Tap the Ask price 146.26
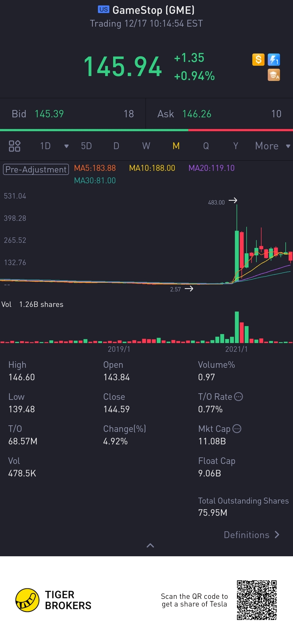 (x=197, y=114)
